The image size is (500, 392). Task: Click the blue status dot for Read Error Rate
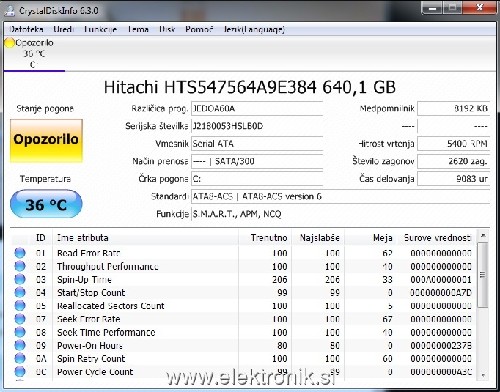click(x=20, y=253)
